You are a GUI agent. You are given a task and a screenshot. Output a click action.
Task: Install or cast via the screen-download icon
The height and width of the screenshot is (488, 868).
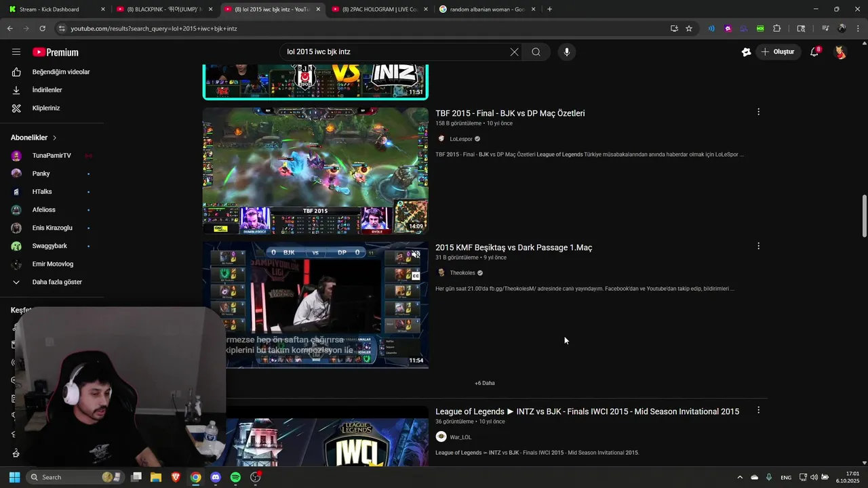(674, 28)
